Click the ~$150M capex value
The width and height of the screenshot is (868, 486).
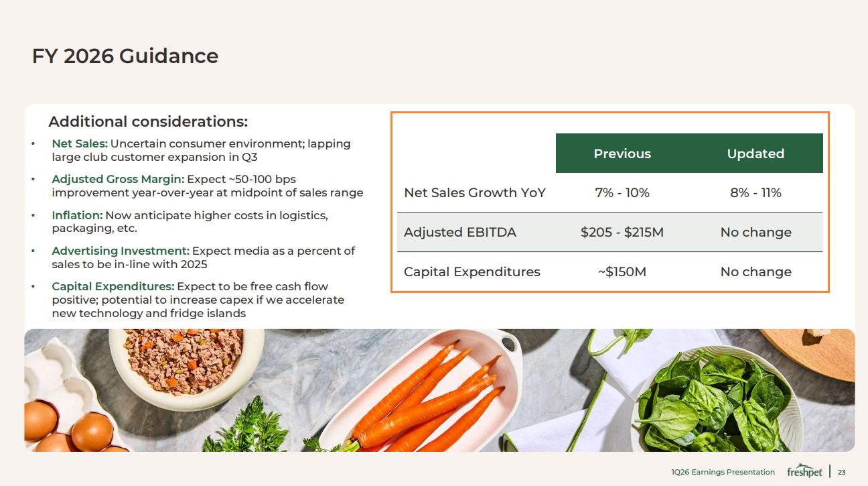coord(622,272)
